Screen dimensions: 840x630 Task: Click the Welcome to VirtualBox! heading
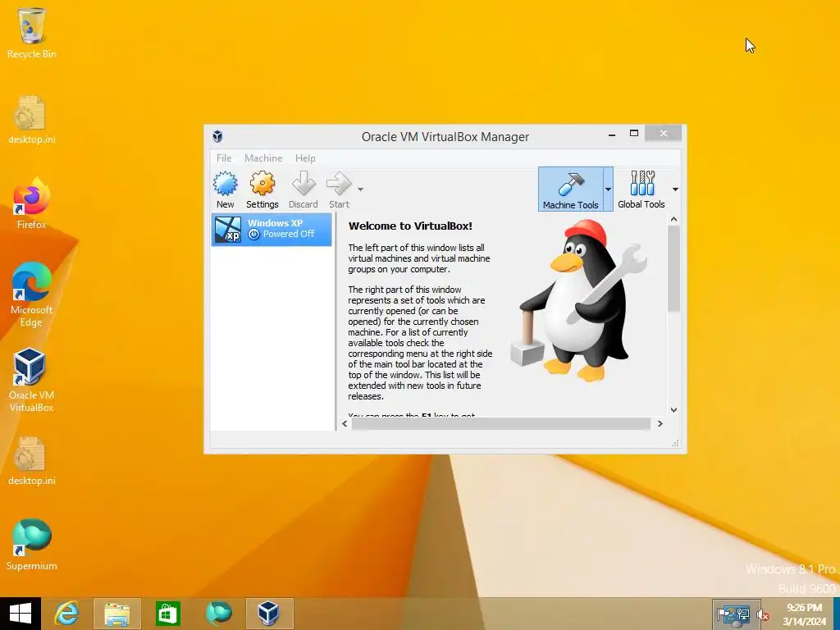[410, 226]
